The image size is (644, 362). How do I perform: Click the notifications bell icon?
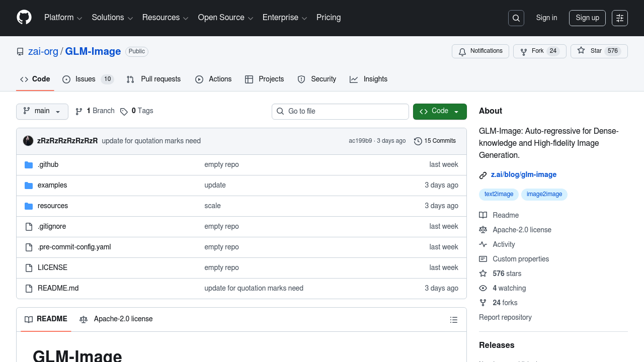(x=462, y=51)
